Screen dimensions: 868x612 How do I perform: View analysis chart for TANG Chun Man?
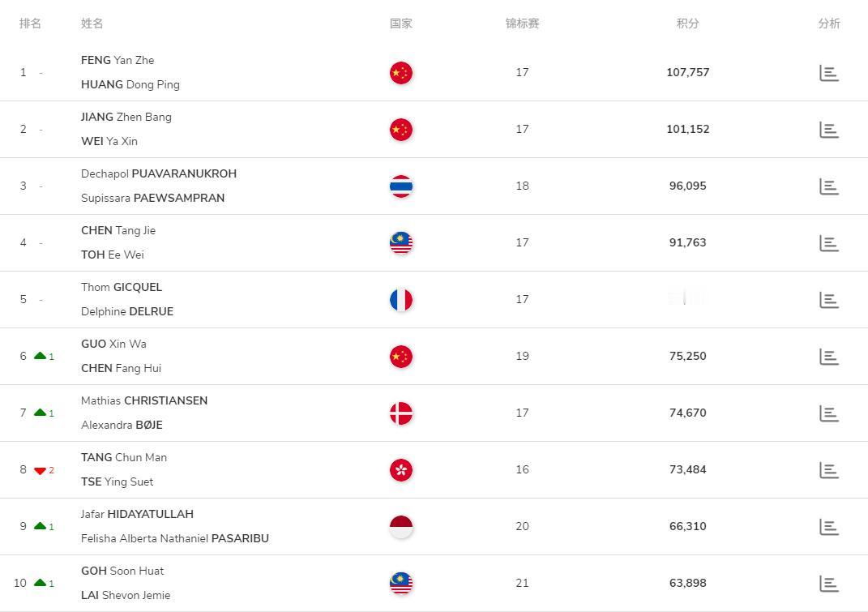[x=828, y=470]
